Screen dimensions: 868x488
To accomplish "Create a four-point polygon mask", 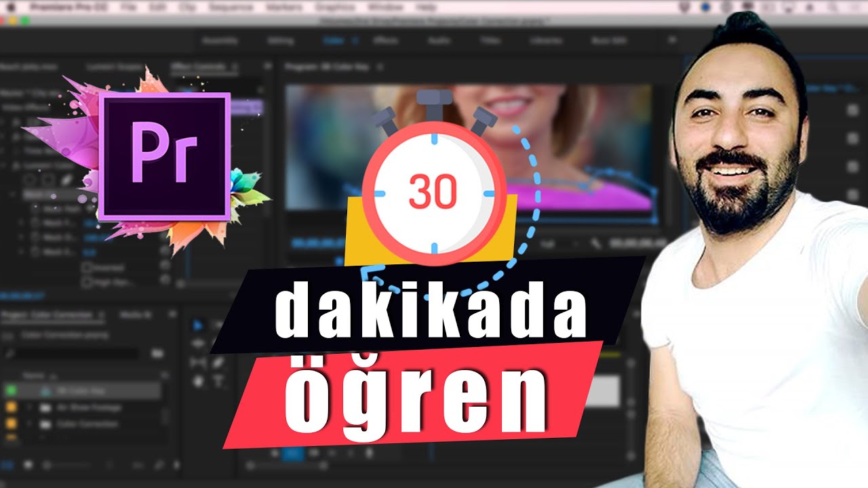I will 48,180.
